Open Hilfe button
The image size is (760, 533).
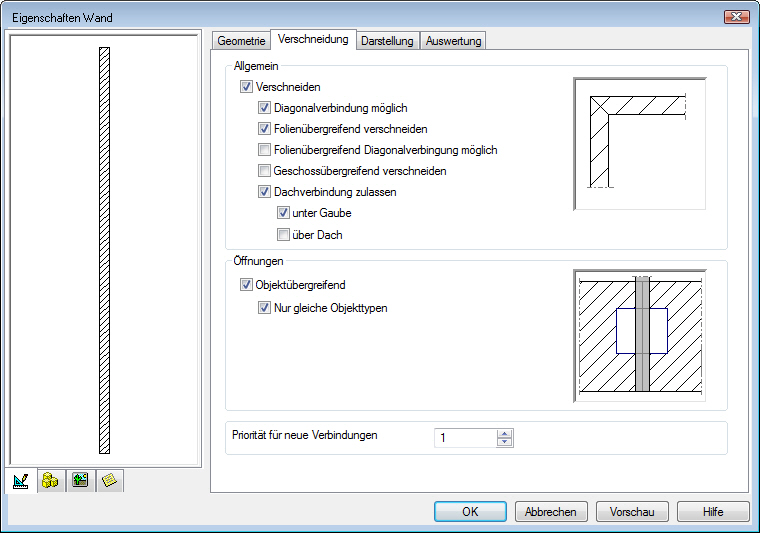712,512
